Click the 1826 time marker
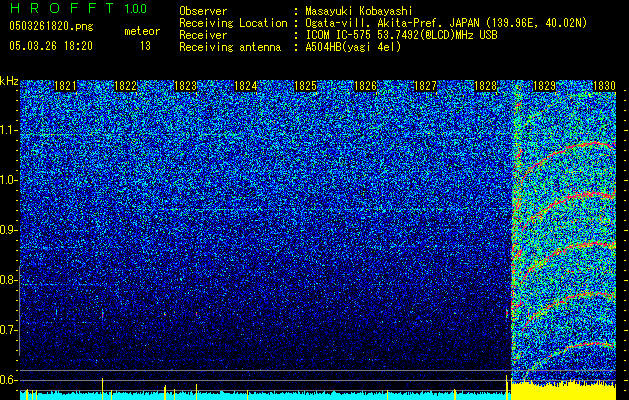 point(365,86)
